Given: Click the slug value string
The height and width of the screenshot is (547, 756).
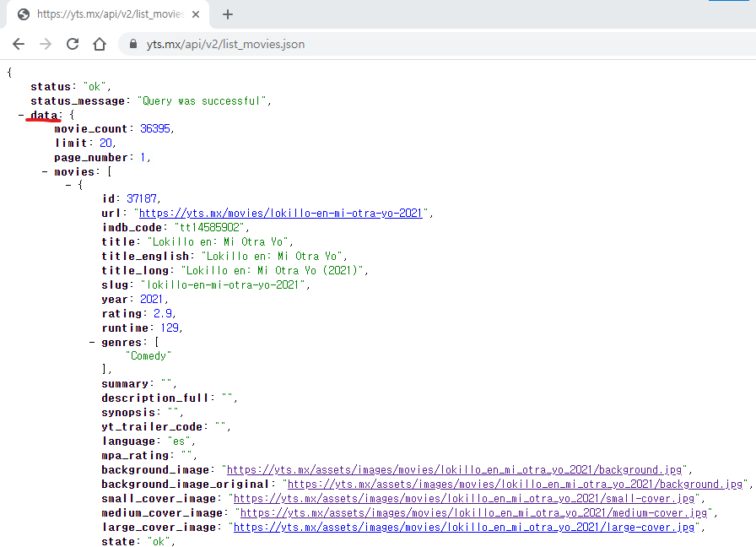Looking at the screenshot, I should click(x=223, y=285).
